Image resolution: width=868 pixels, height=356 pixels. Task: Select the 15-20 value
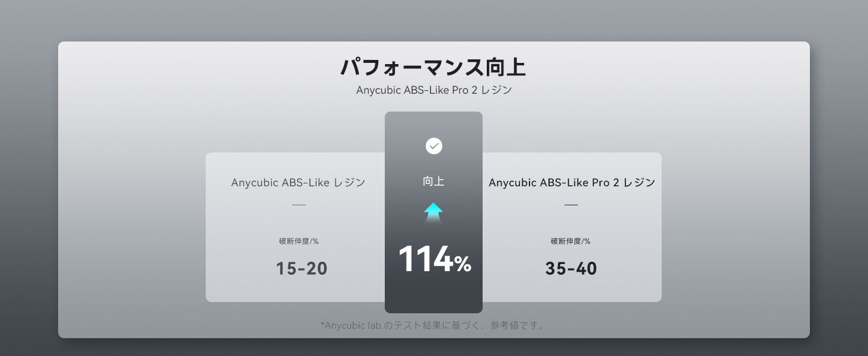tap(301, 269)
